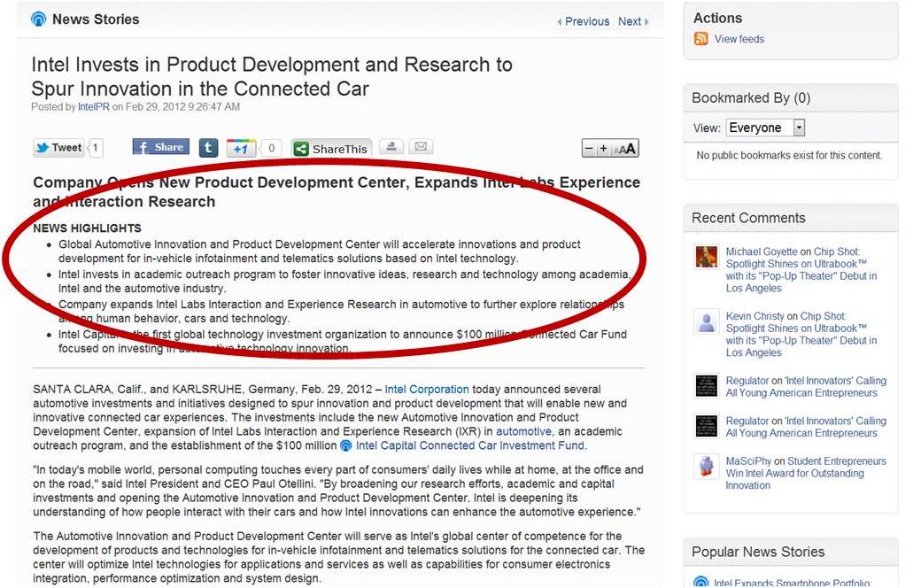Click the Google +1 count showing 0
This screenshot has height=588, width=921.
click(271, 148)
